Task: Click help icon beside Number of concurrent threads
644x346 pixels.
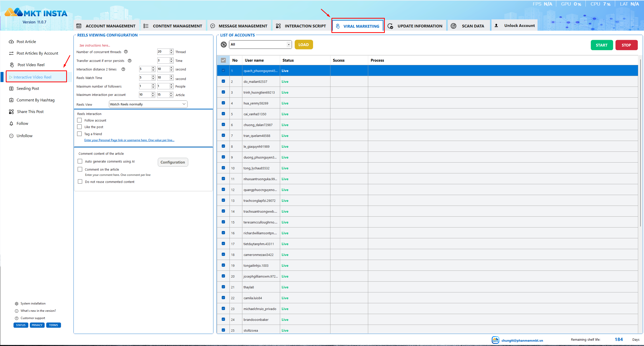Action: pos(126,52)
